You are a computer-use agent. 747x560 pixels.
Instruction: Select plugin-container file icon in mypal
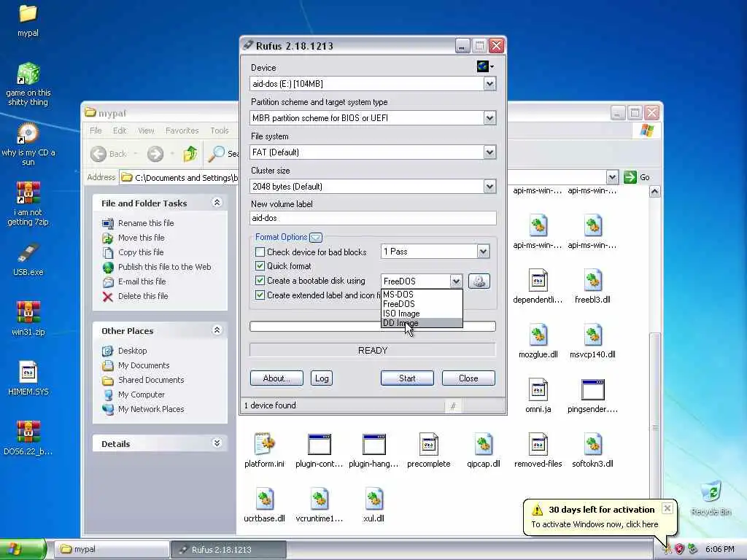pyautogui.click(x=319, y=451)
